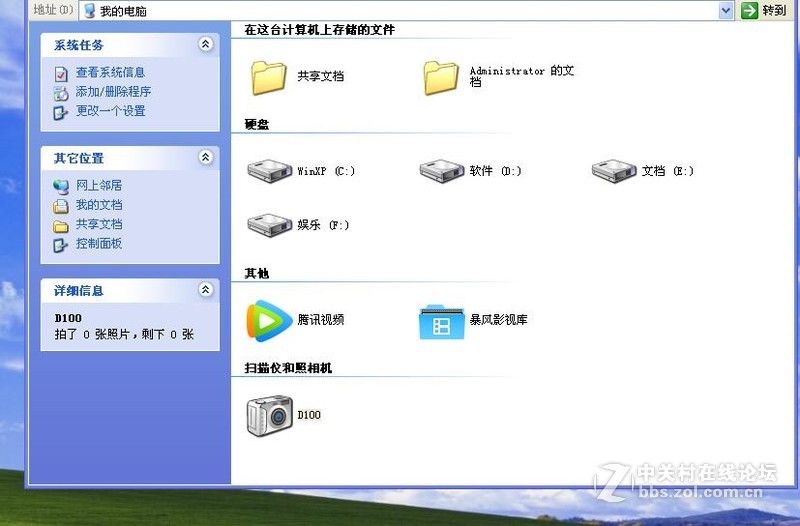Go to 共享文档 sidebar link
This screenshot has width=800, height=526.
pos(99,224)
